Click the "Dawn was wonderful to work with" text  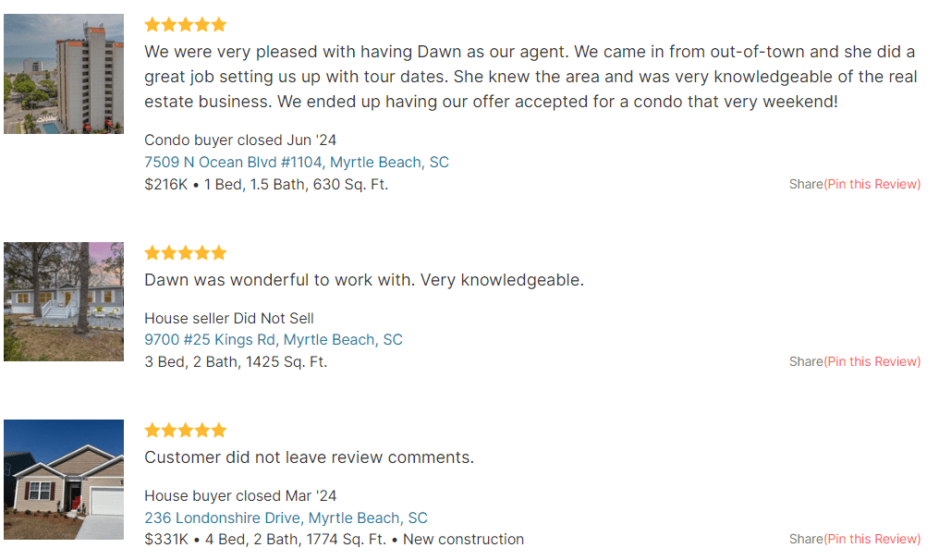pyautogui.click(x=364, y=280)
